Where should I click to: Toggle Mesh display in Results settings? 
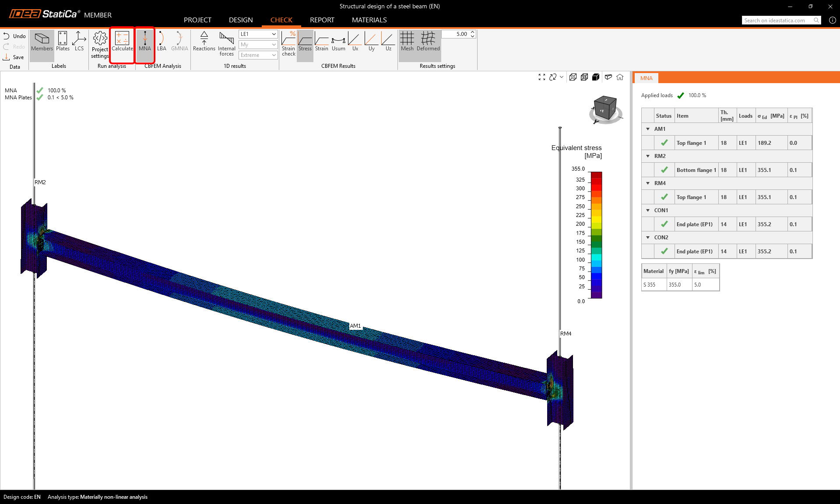[407, 42]
